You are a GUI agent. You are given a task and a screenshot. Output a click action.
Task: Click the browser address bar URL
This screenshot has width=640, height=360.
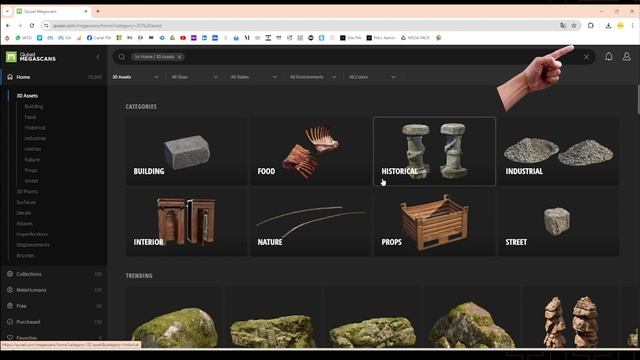pos(107,25)
